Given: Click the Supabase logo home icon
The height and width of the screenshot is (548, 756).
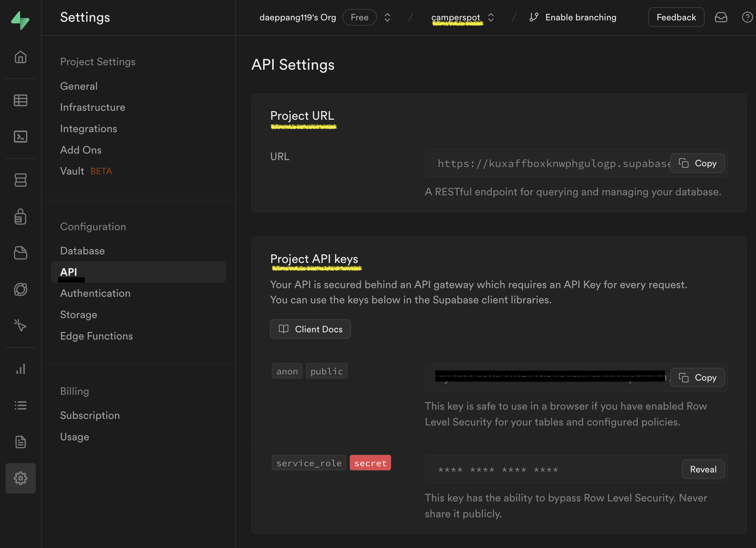Looking at the screenshot, I should 20,20.
